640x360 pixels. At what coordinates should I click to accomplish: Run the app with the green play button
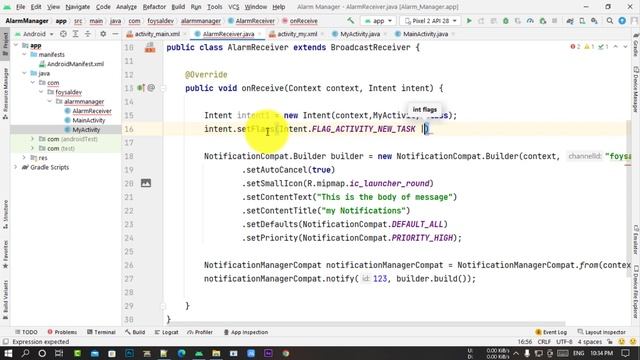pyautogui.click(x=469, y=20)
